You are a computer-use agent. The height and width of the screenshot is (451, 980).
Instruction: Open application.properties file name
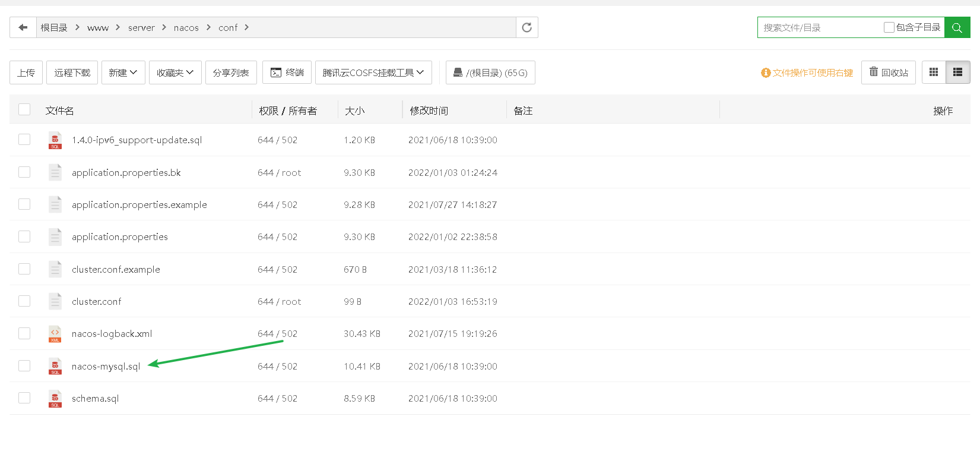(x=120, y=236)
